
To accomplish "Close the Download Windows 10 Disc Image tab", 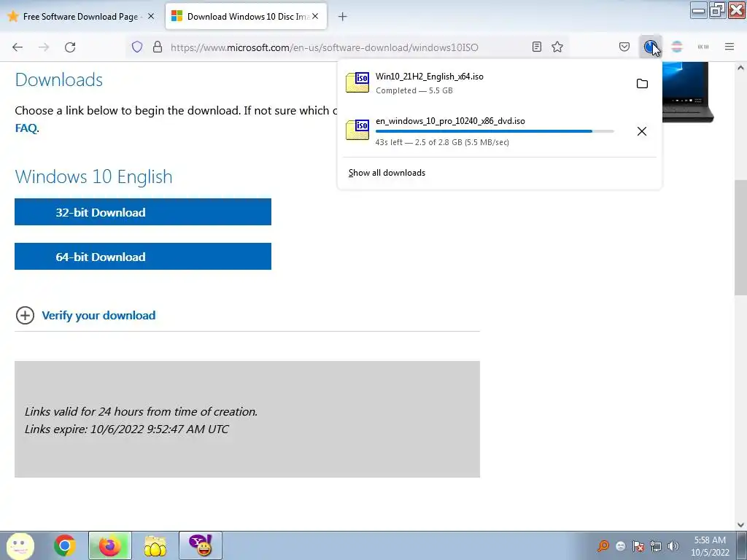I will coord(315,16).
